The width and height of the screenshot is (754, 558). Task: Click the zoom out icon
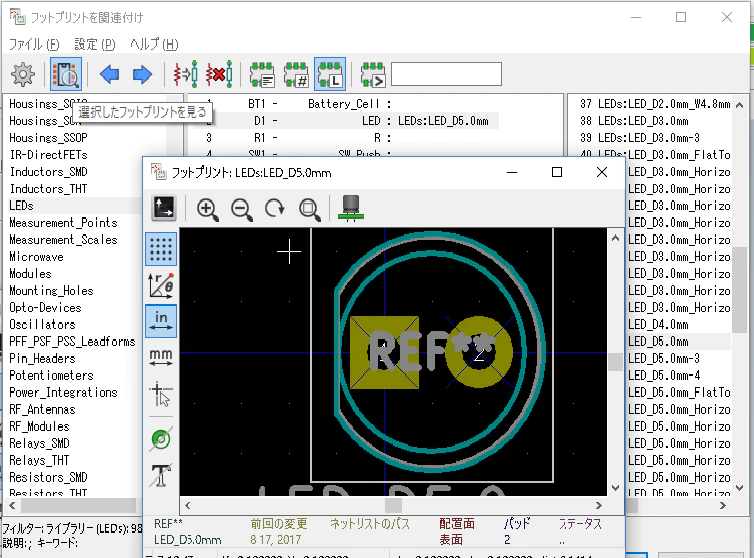tap(241, 209)
